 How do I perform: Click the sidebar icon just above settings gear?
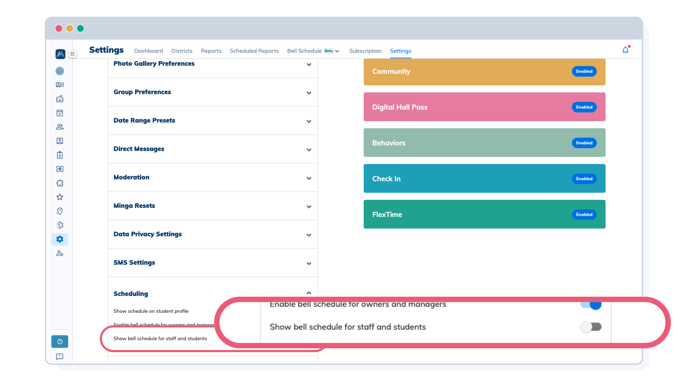[60, 225]
